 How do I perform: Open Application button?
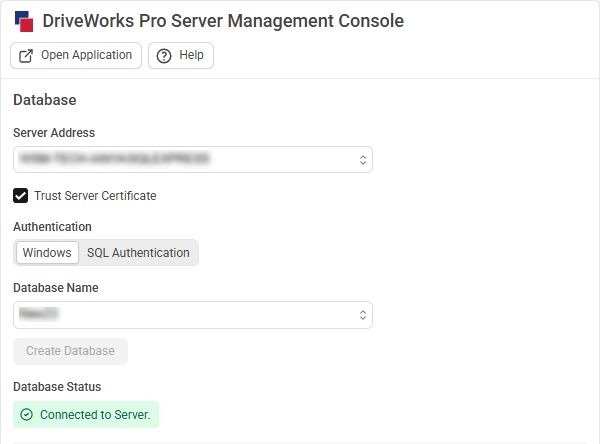coord(76,56)
